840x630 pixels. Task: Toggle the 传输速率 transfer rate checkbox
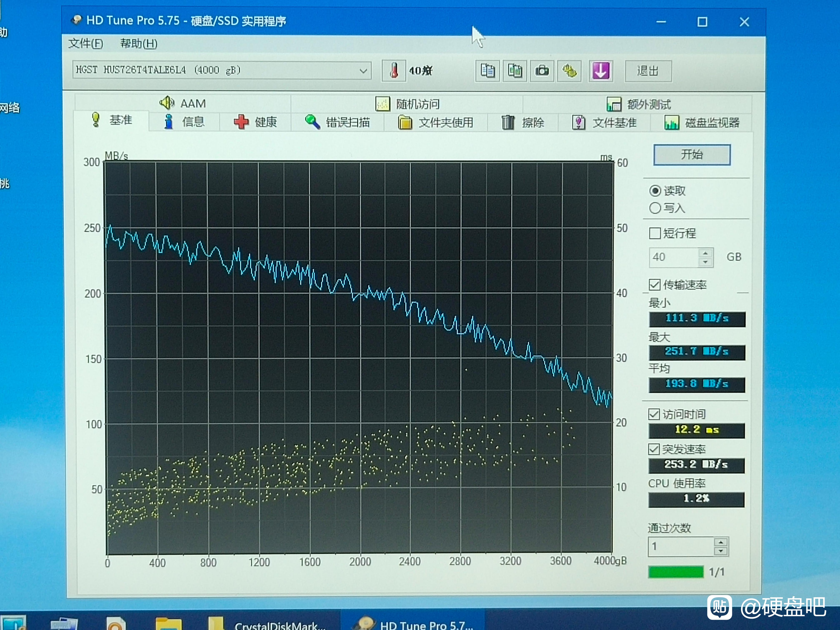tap(654, 284)
